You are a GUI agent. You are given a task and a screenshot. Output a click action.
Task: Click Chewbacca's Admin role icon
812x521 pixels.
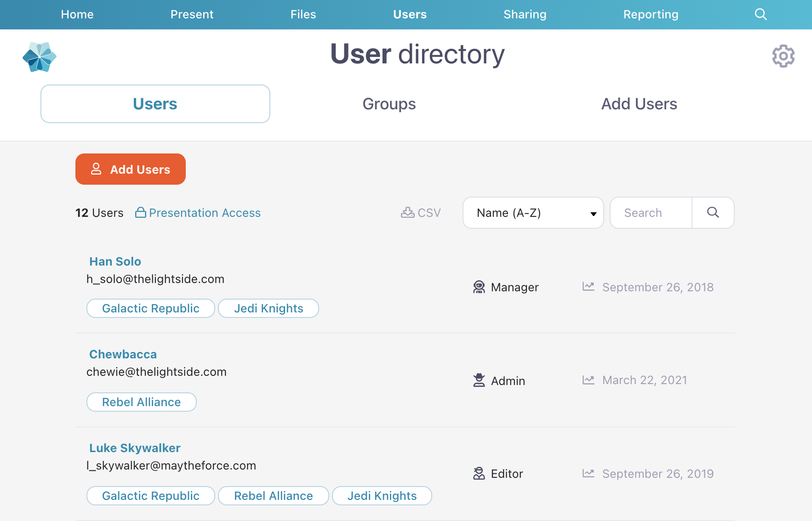(x=479, y=380)
